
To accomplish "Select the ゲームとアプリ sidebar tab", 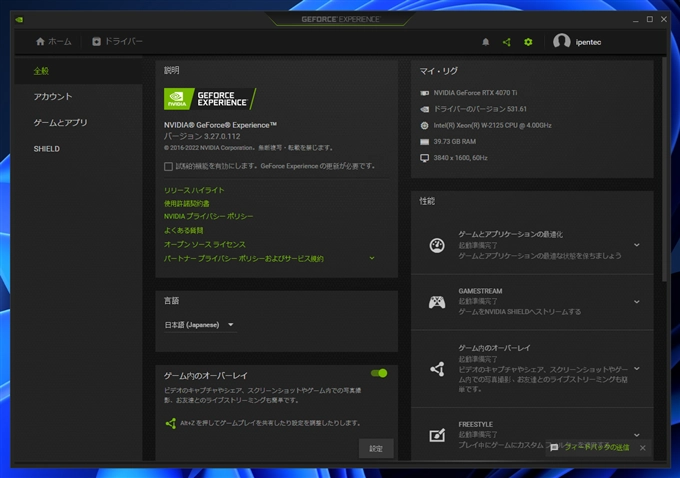I will 78,123.
